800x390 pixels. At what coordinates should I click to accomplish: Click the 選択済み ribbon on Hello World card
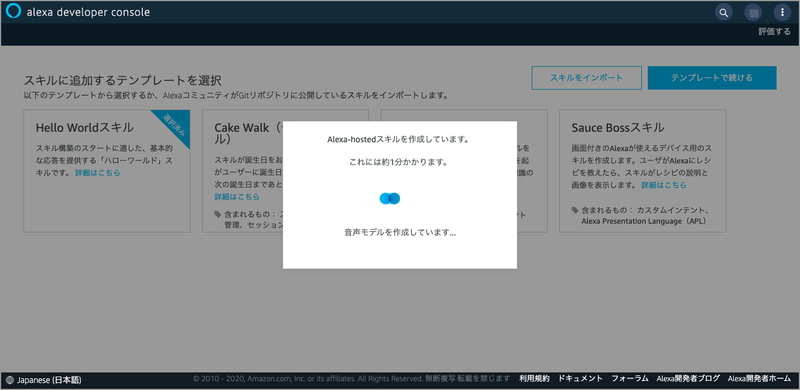(174, 126)
